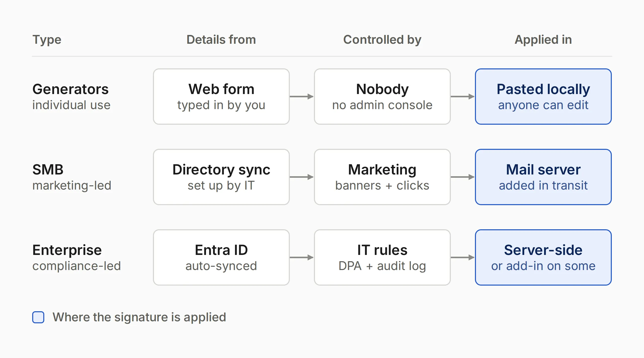Screen dimensions: 644x358
Task: Click the 'Nobody no admin console' box
Action: point(382,97)
